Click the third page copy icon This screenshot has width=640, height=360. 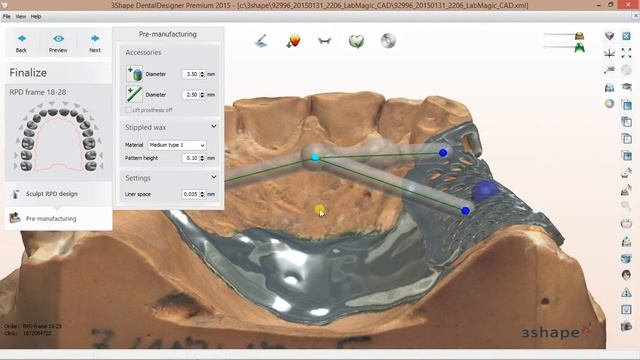point(626,138)
